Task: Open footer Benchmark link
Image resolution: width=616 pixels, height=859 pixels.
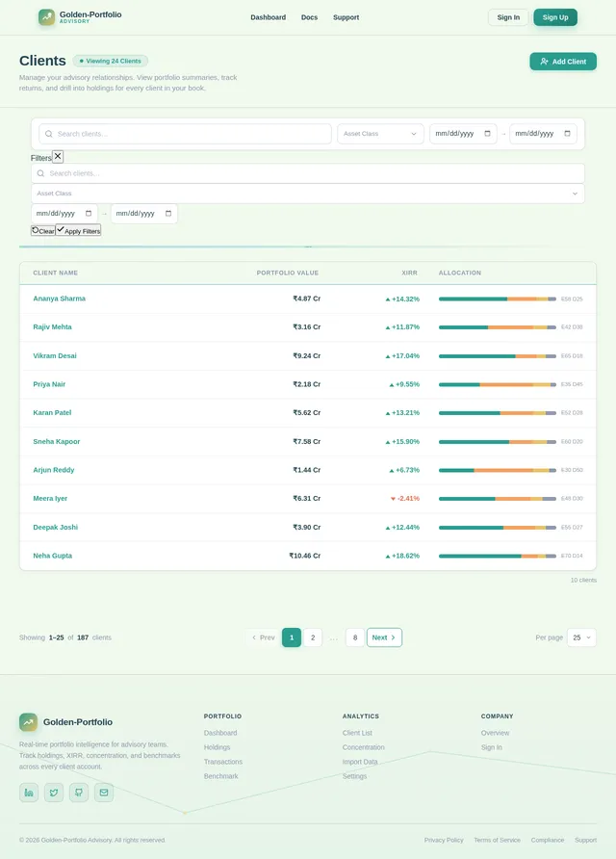Action: point(220,776)
